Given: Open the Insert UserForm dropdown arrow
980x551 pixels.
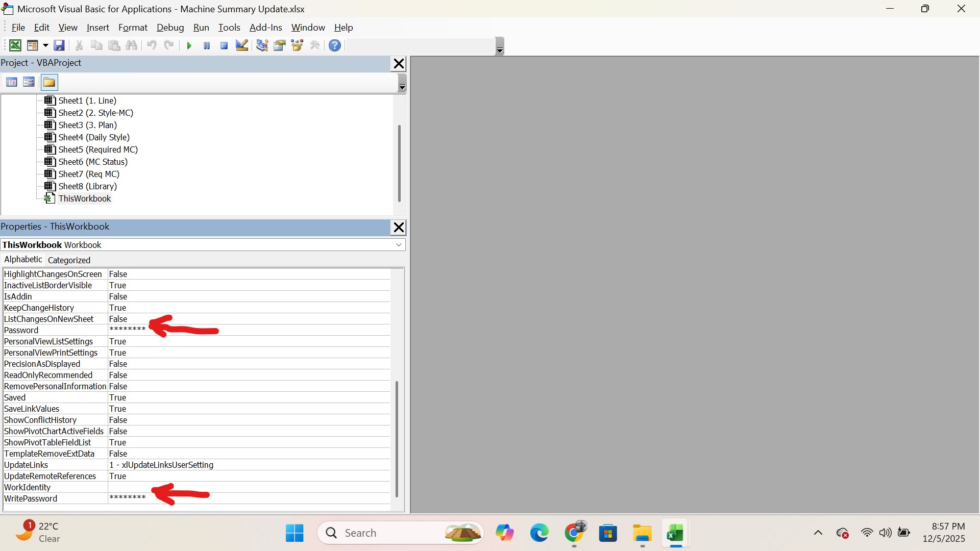Looking at the screenshot, I should [45, 45].
